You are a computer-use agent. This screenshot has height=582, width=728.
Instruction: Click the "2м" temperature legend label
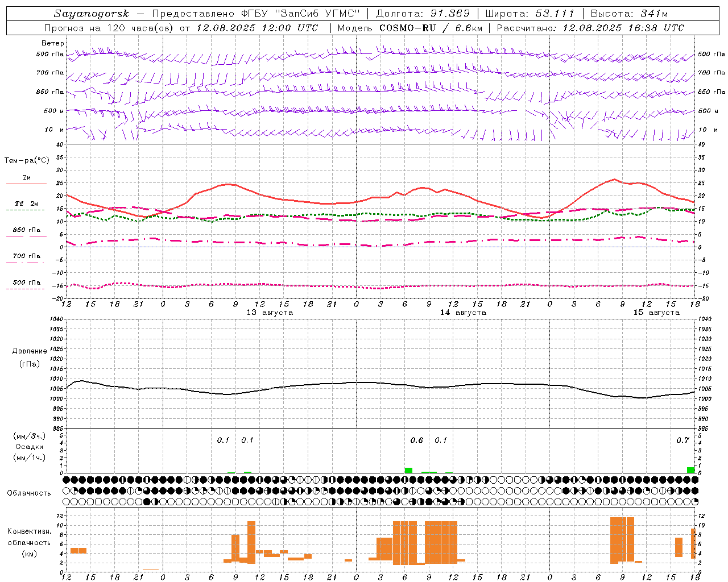coord(27,178)
